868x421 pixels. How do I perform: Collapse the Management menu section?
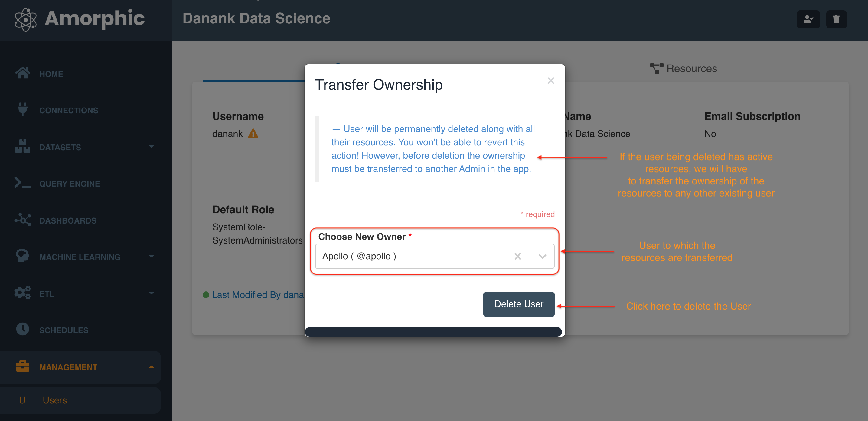click(x=151, y=367)
